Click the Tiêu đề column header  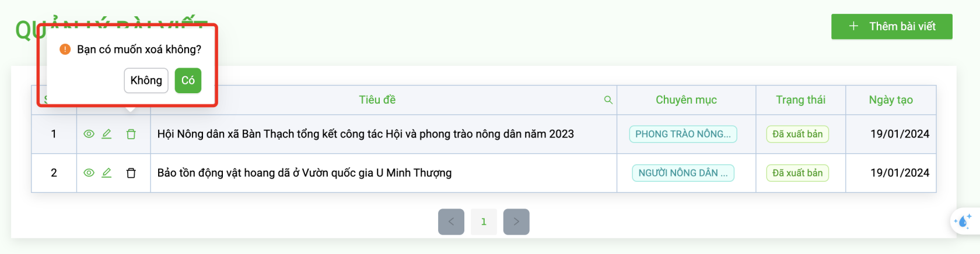pos(377,100)
